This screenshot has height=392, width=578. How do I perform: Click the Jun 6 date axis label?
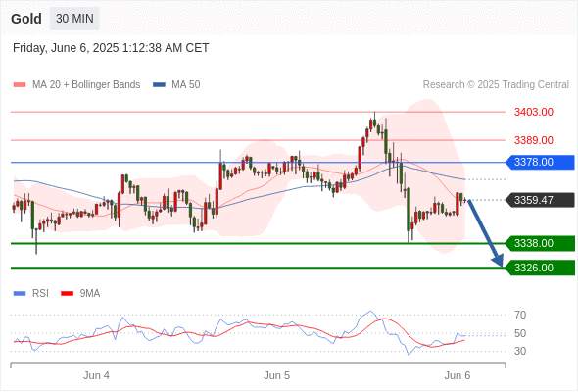pos(458,375)
